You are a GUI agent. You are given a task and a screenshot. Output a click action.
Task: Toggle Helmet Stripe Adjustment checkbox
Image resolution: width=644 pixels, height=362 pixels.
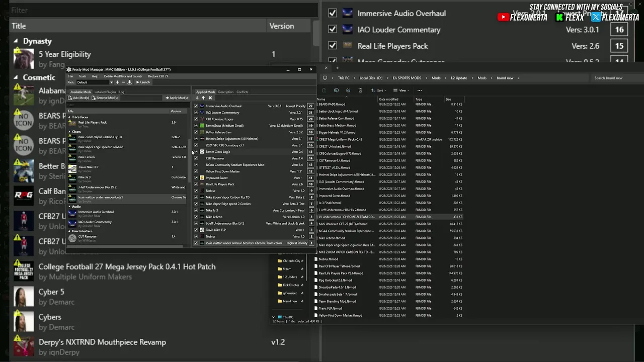click(x=196, y=139)
